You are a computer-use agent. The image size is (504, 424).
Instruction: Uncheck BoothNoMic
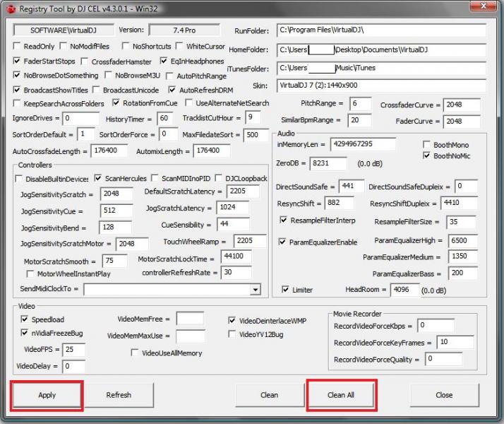[426, 155]
